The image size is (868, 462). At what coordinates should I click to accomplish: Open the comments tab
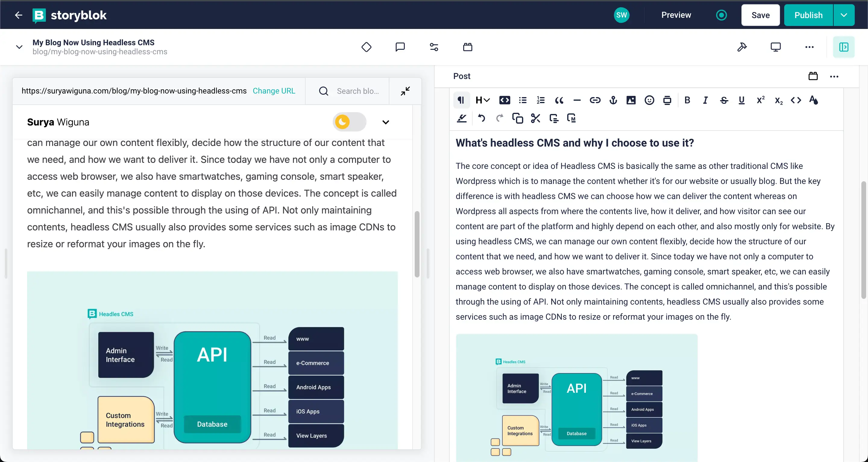tap(400, 47)
